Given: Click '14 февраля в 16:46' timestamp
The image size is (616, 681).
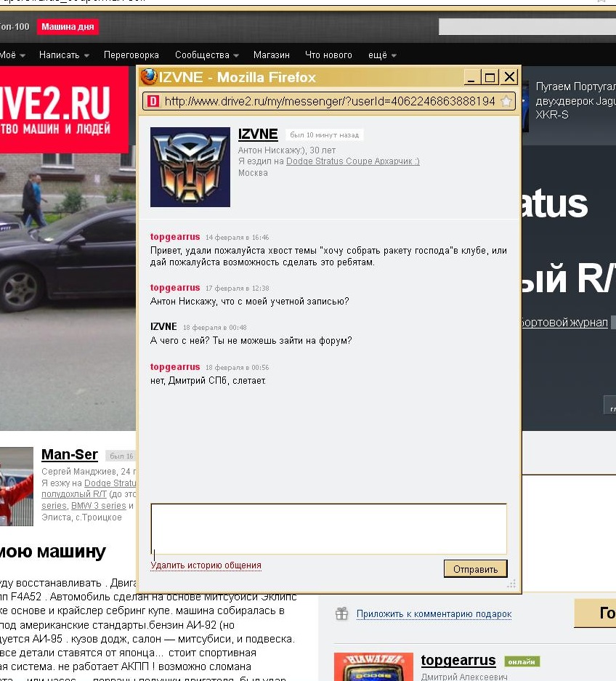Looking at the screenshot, I should 237,237.
